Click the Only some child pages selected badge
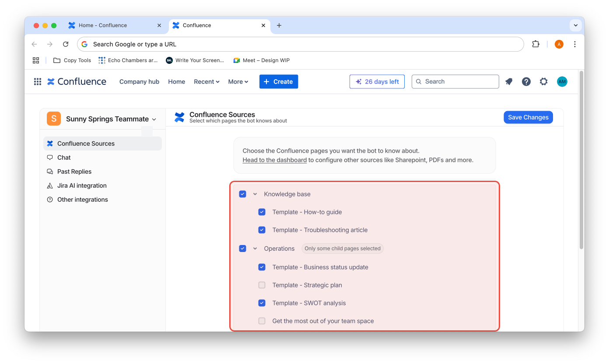The width and height of the screenshot is (609, 364). click(343, 248)
